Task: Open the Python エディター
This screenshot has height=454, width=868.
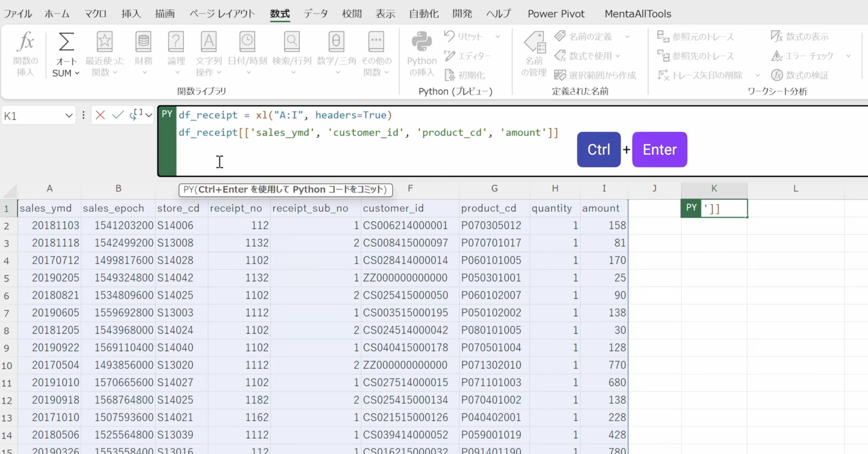Action: [x=467, y=56]
